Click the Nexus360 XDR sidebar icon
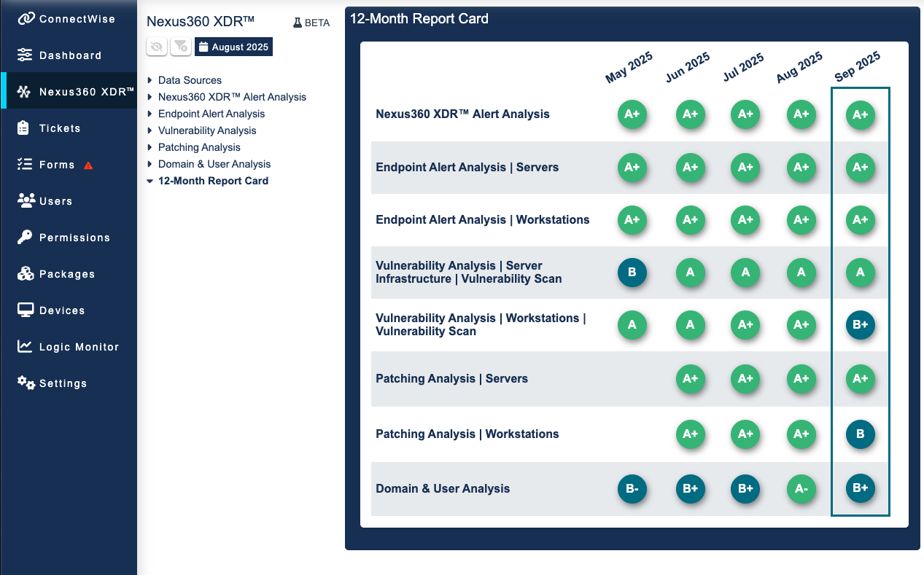This screenshot has width=924, height=575. click(25, 91)
